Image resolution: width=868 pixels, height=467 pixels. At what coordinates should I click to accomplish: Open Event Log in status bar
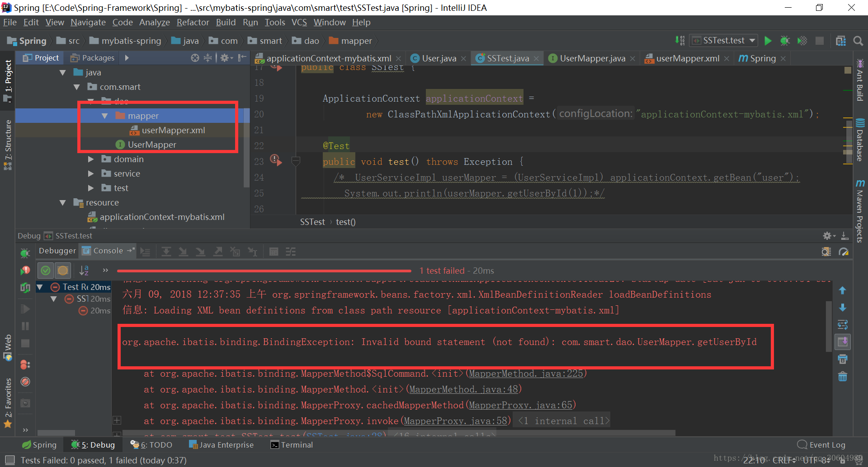click(821, 445)
